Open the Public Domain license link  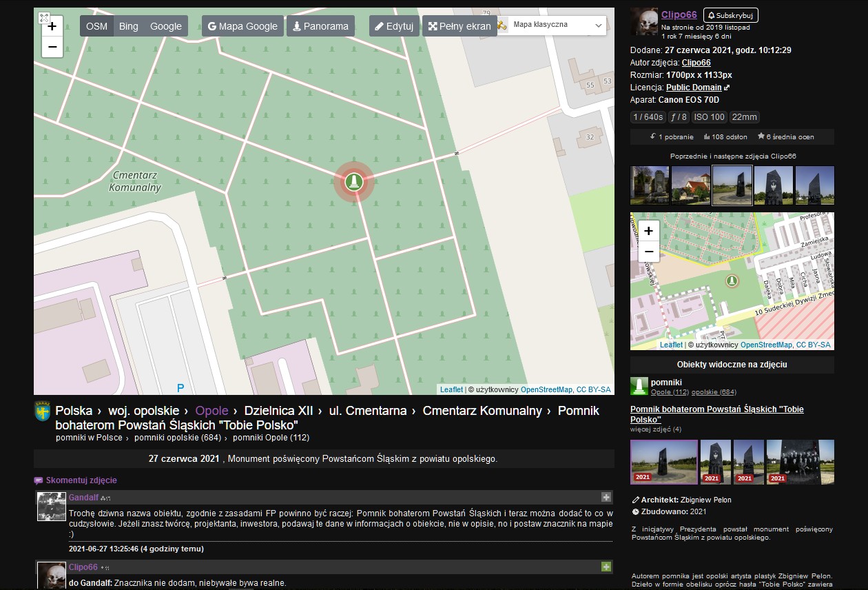pos(693,88)
